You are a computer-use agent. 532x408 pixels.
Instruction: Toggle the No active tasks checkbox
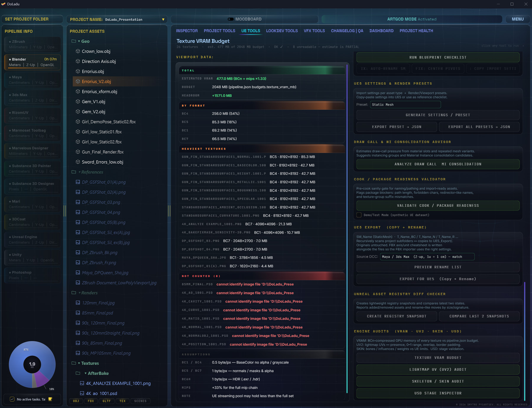point(12,399)
